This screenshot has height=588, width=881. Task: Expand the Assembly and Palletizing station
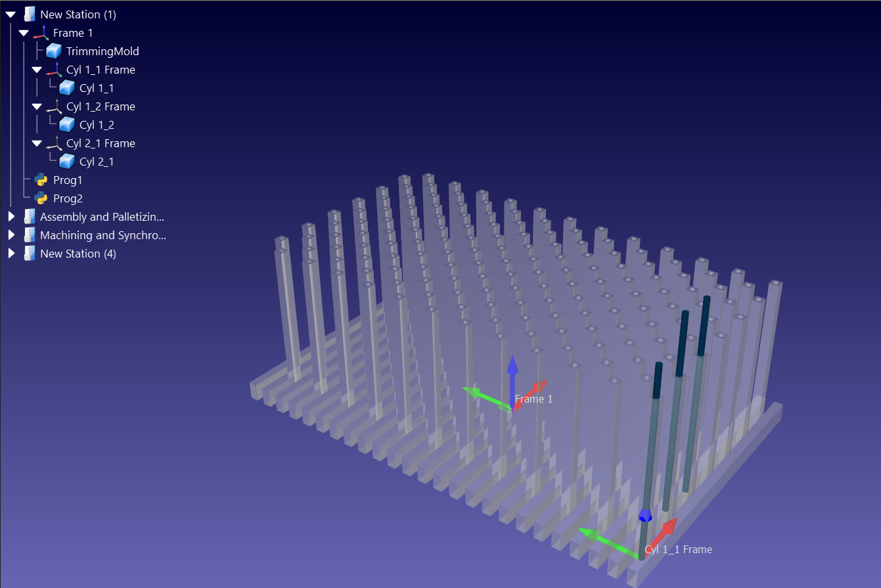(11, 217)
